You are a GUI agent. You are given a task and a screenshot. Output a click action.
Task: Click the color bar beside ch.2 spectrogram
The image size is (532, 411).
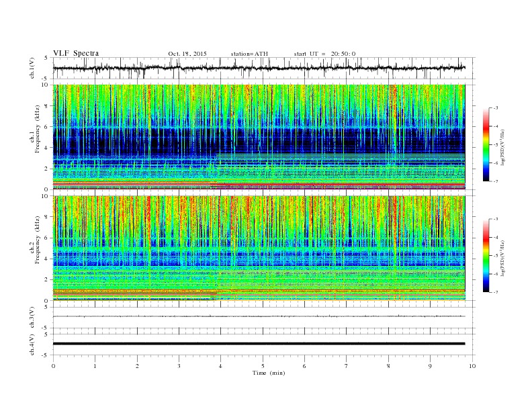(486, 256)
